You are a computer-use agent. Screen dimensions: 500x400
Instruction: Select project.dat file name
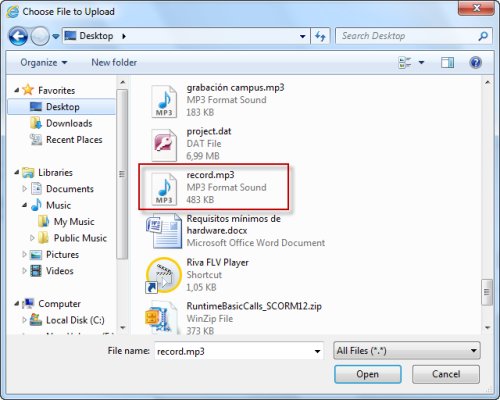coord(209,131)
